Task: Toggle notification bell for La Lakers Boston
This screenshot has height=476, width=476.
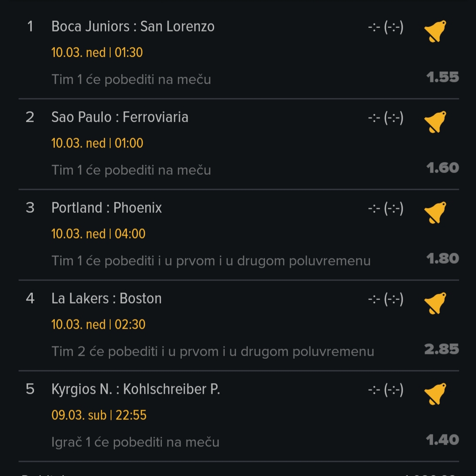Action: [x=435, y=303]
